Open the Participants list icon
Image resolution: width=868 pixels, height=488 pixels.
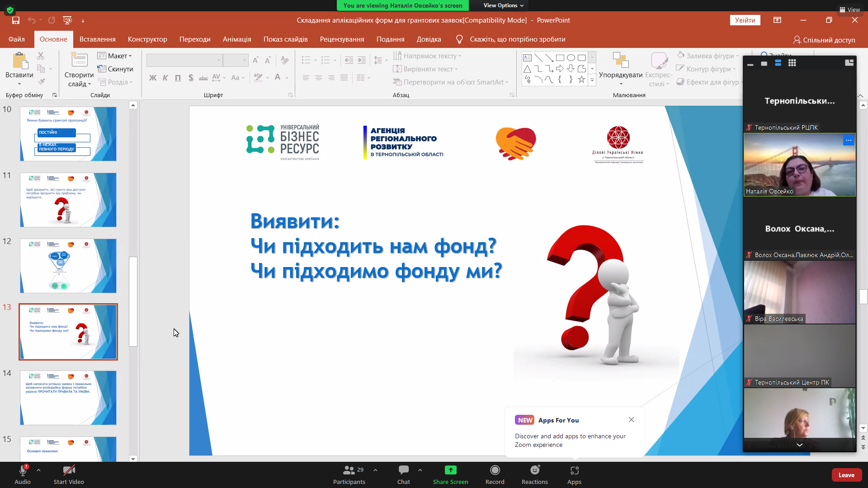coord(349,470)
